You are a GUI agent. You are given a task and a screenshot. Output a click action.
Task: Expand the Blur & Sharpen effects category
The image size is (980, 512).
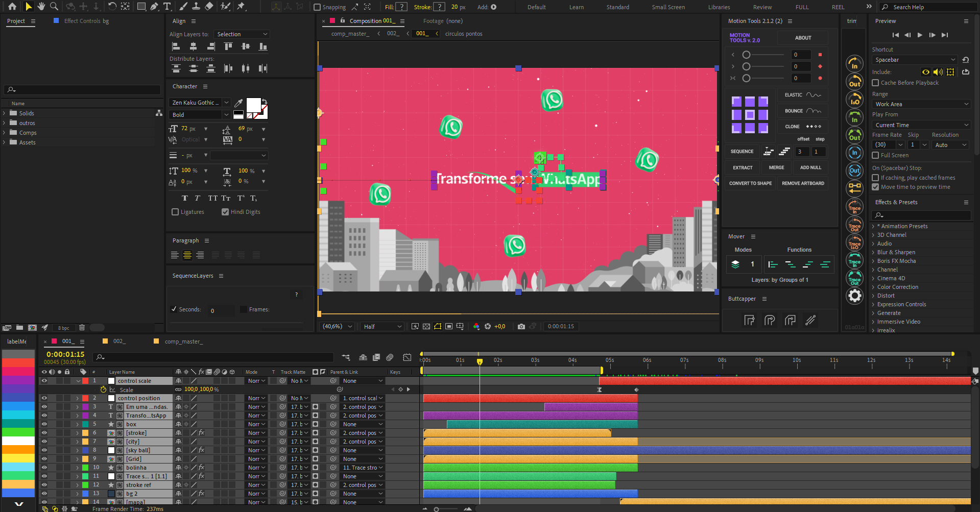point(873,252)
